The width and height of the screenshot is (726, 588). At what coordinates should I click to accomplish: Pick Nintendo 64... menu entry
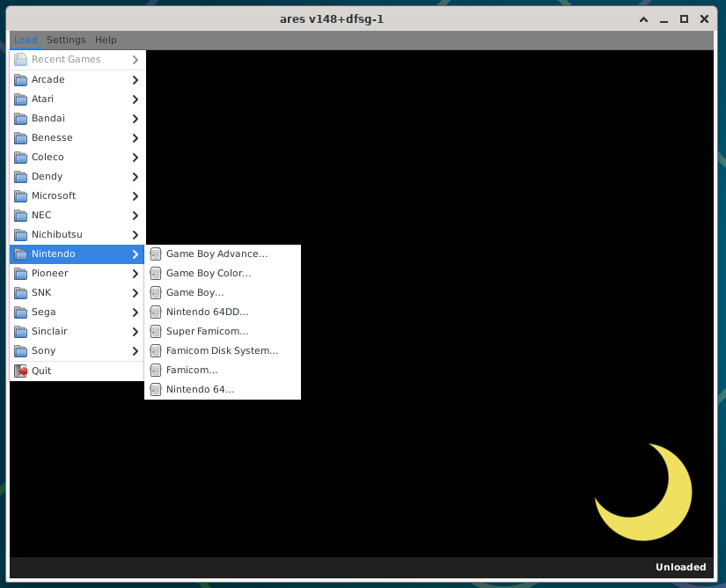point(223,390)
